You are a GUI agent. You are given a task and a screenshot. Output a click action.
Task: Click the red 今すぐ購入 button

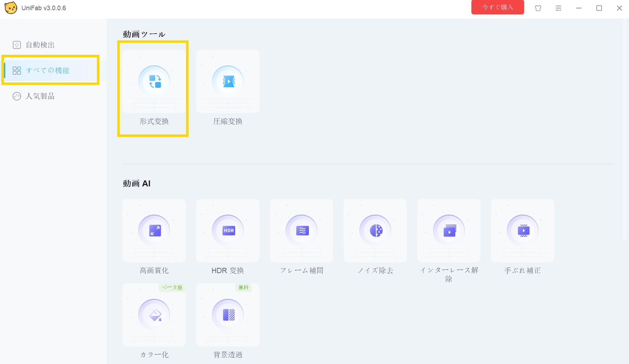[497, 7]
